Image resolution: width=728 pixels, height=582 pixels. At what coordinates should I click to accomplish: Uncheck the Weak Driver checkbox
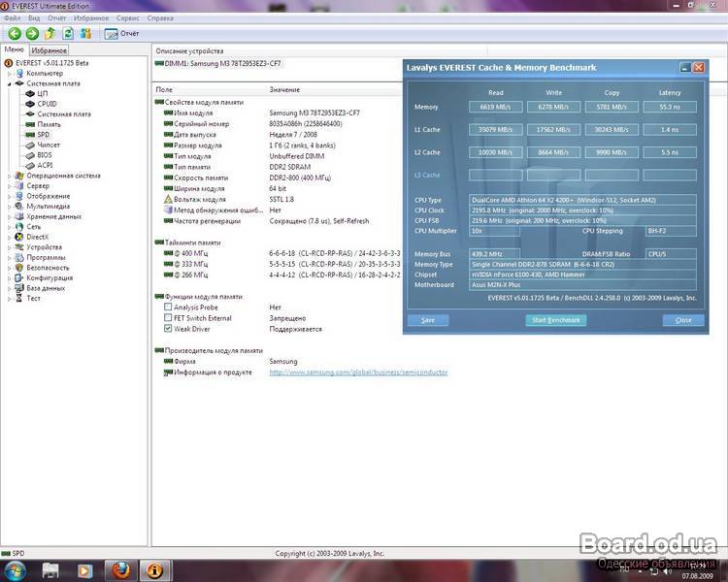coord(168,329)
